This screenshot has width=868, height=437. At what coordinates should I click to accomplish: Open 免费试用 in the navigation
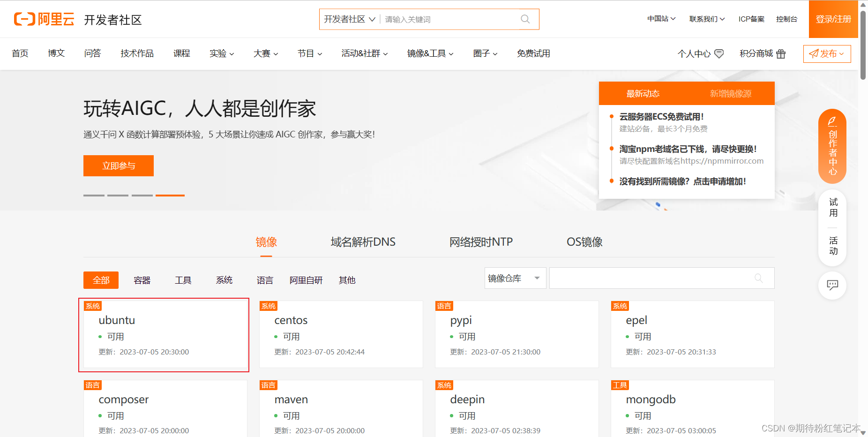point(533,53)
